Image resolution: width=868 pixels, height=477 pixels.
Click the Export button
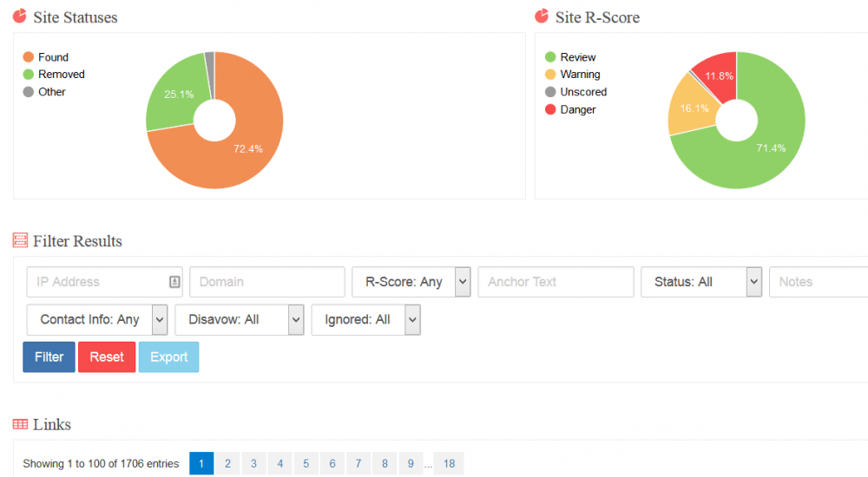point(169,357)
